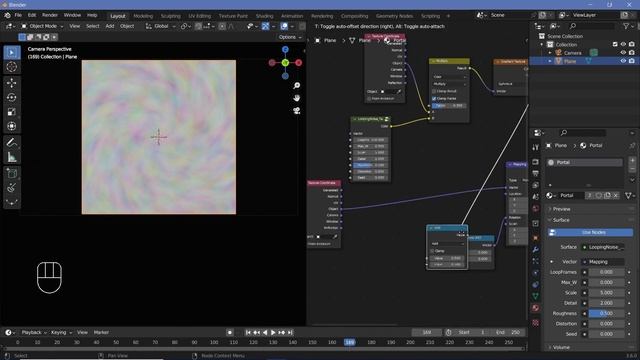640x360 pixels.
Task: Open the Render properties tab icon
Action: pos(536,162)
